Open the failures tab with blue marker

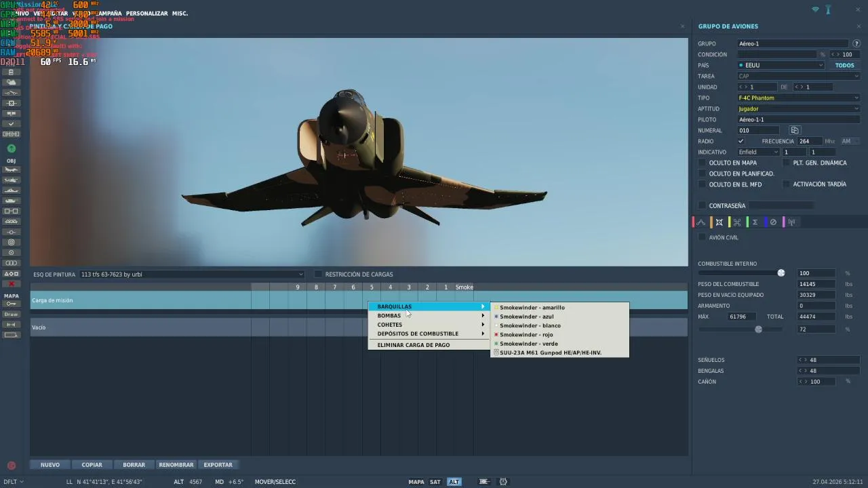(773, 222)
